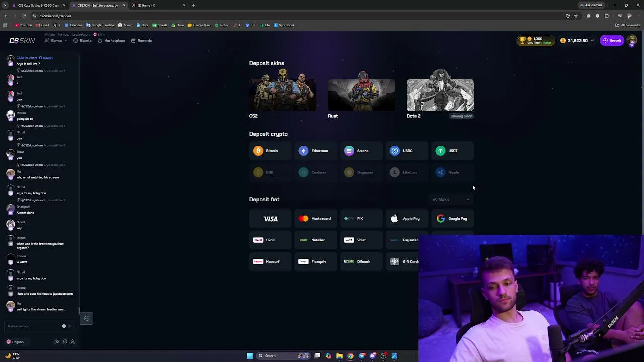
Task: Pay with VISA
Action: coord(270,219)
